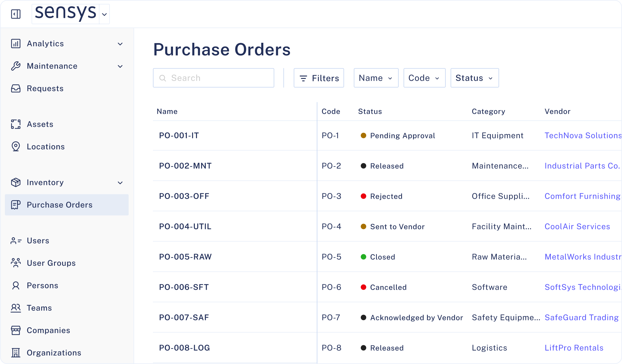622x364 pixels.
Task: Expand the Analytics menu chevron
Action: point(120,44)
